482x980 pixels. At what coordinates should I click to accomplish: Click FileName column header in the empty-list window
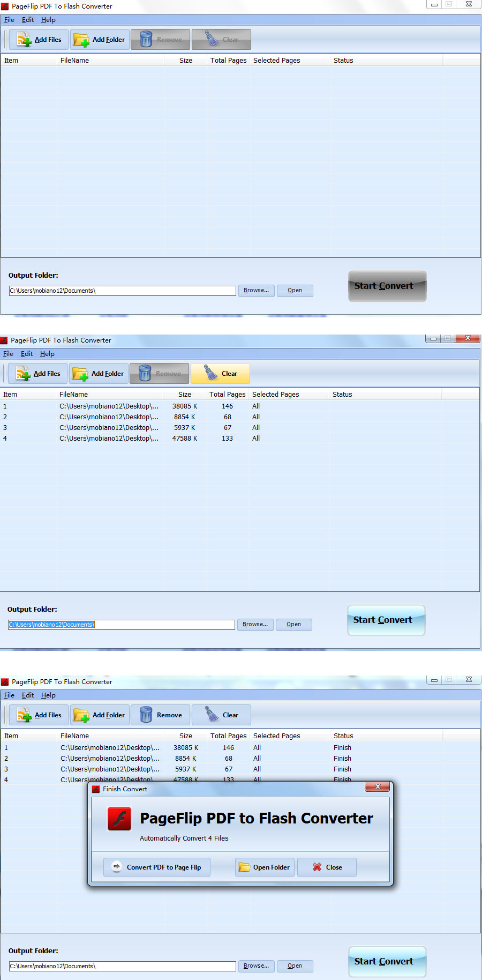coord(110,61)
